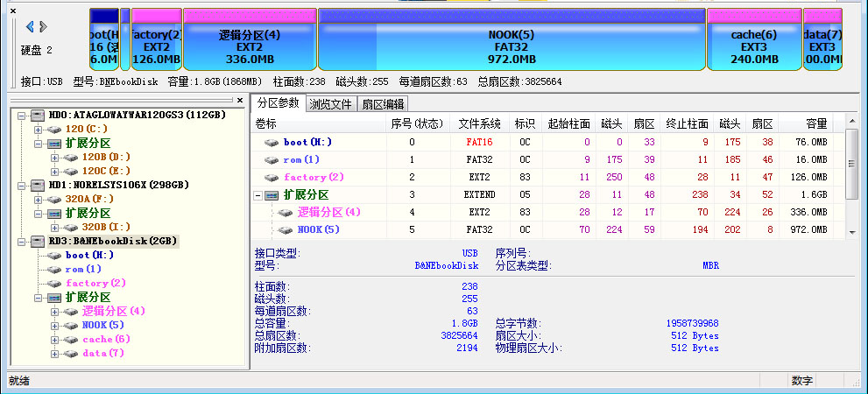Switch to the 浏览文件 tab
Screen dimensions: 868x394
[331, 103]
